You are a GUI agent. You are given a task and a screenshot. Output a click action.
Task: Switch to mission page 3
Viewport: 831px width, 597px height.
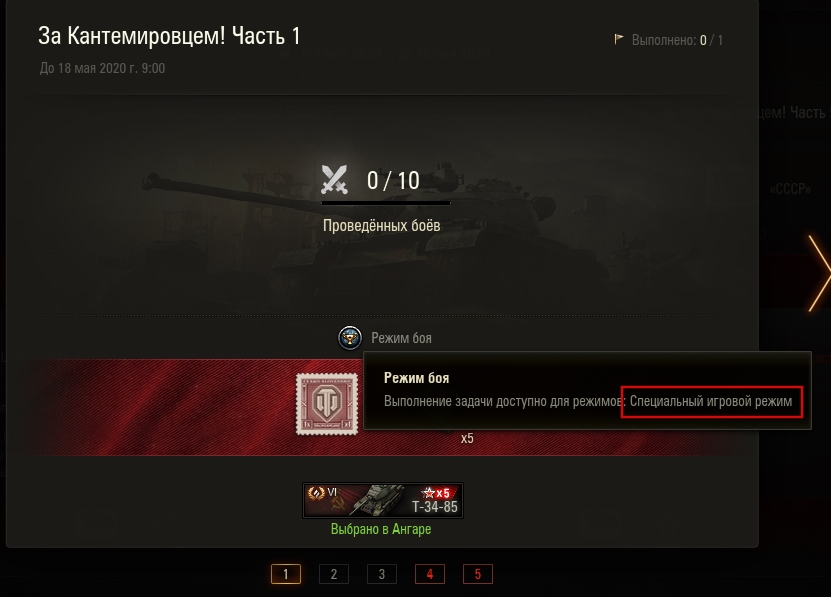[382, 574]
